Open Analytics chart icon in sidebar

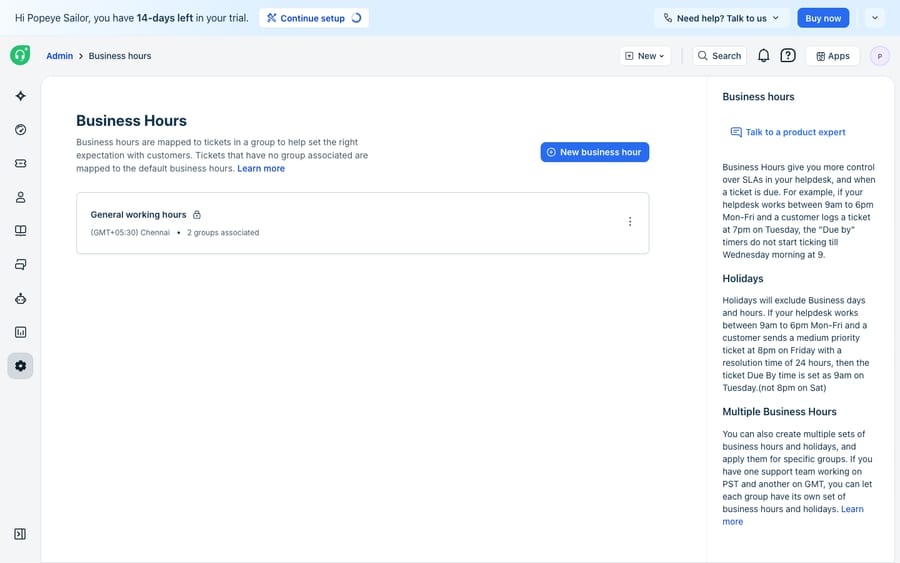[x=21, y=332]
